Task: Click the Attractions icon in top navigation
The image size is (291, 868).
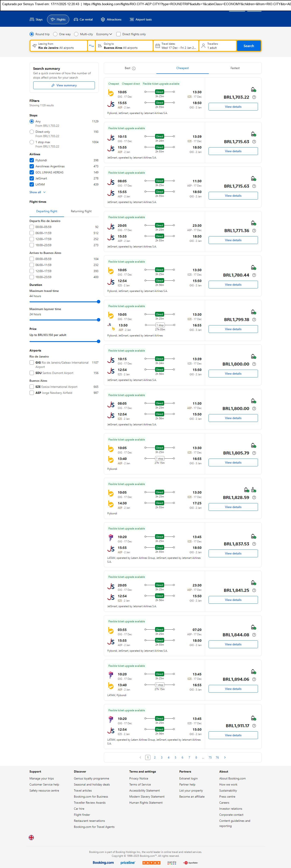Action: (x=103, y=20)
